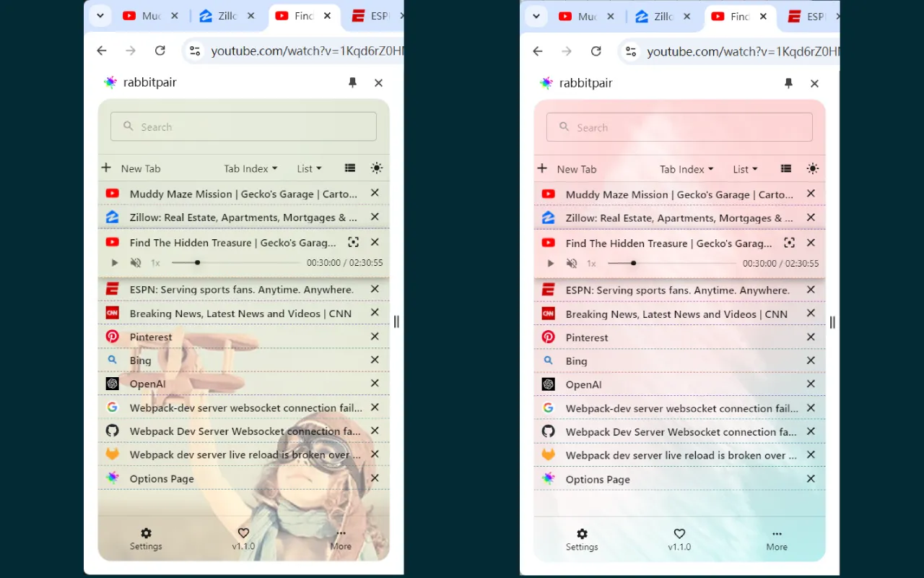
Task: Open rabbitpair Settings
Action: (146, 539)
